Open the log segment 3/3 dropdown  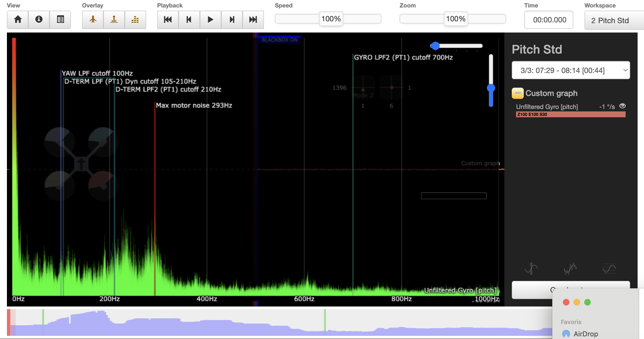coord(571,70)
